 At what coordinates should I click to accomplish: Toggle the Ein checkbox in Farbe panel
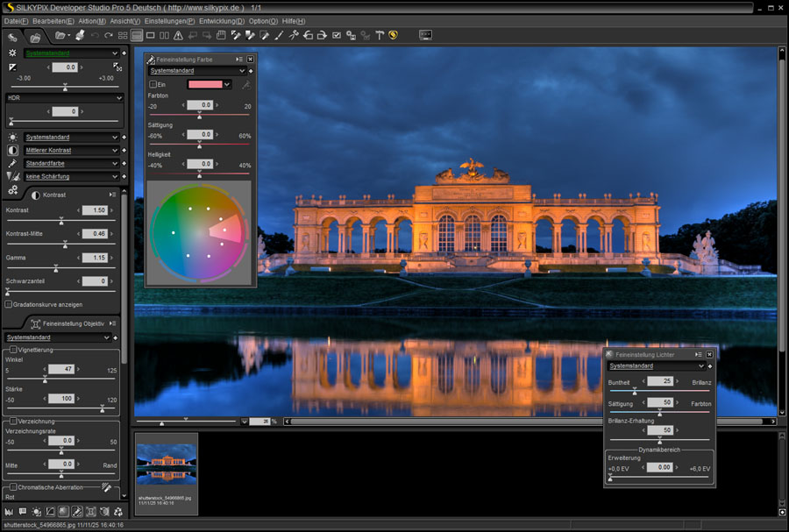(153, 84)
